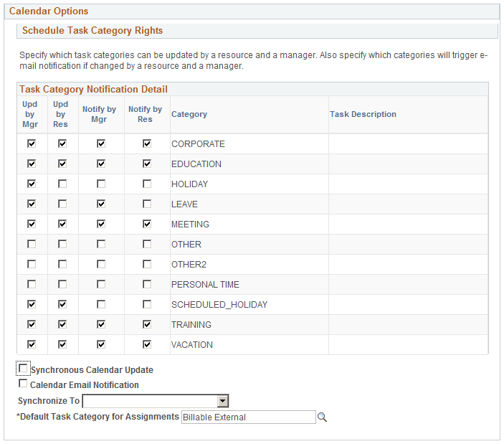The width and height of the screenshot is (504, 444).
Task: Check Notify by Mgr for PERSONAL TIME
Action: (101, 284)
